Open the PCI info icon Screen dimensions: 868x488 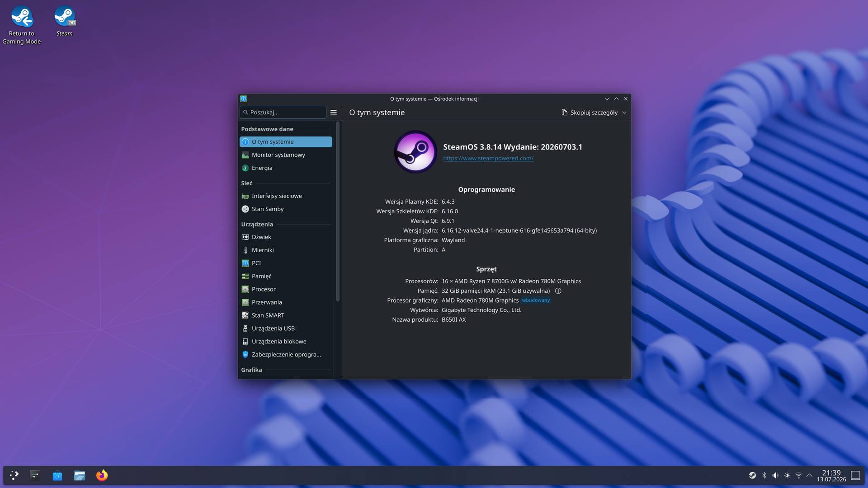click(x=245, y=263)
